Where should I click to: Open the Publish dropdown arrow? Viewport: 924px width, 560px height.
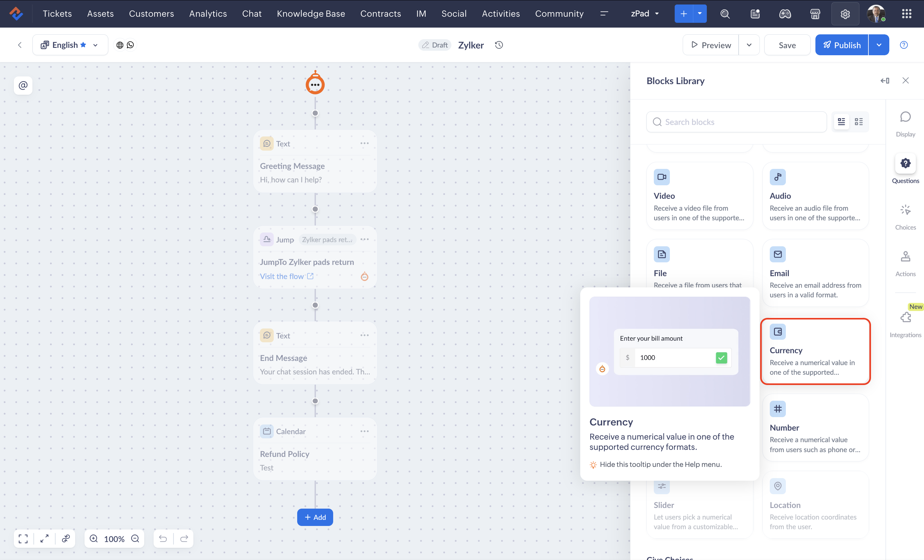tap(878, 45)
